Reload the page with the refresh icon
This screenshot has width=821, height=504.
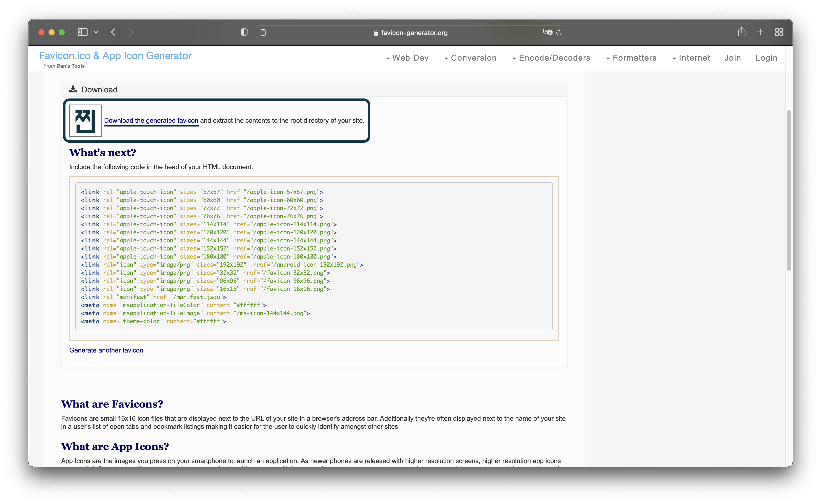click(559, 32)
